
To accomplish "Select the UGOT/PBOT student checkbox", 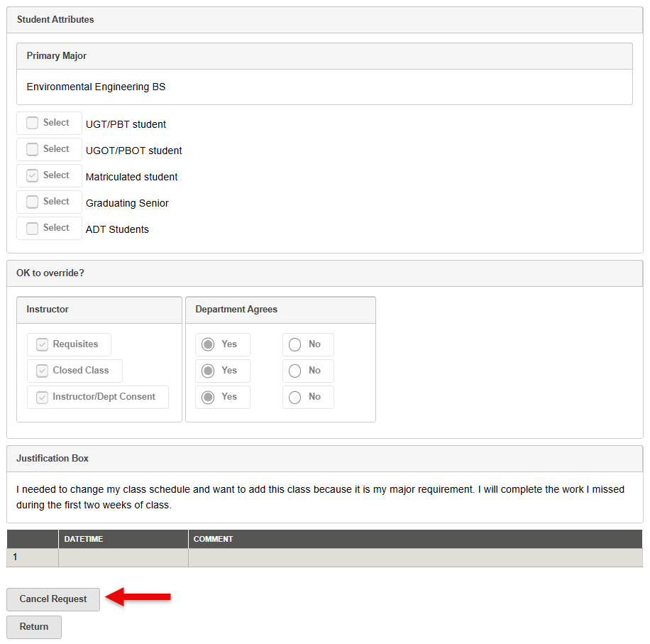I will click(x=32, y=148).
